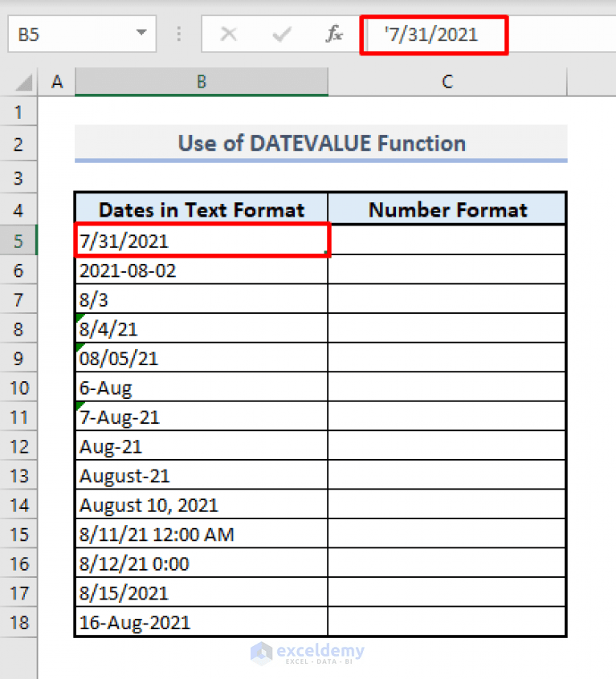Select cell containing Aug-21

pyautogui.click(x=202, y=446)
